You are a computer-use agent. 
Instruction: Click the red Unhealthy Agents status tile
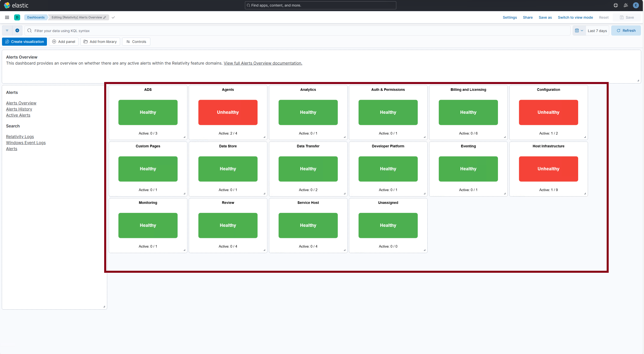pyautogui.click(x=228, y=112)
